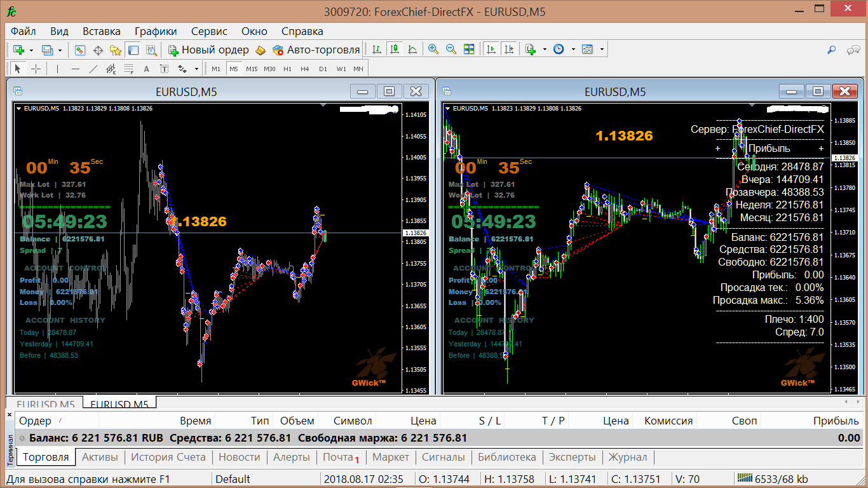Close the Terminal panel with x

pyautogui.click(x=10, y=415)
